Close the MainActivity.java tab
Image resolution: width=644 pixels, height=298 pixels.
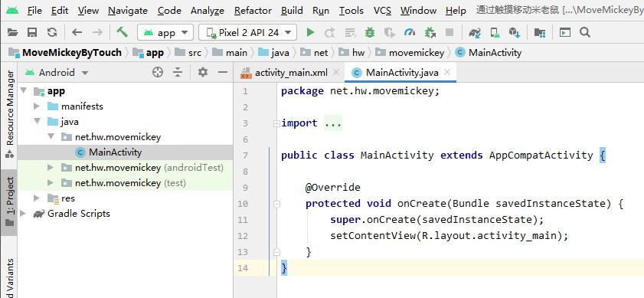[447, 72]
